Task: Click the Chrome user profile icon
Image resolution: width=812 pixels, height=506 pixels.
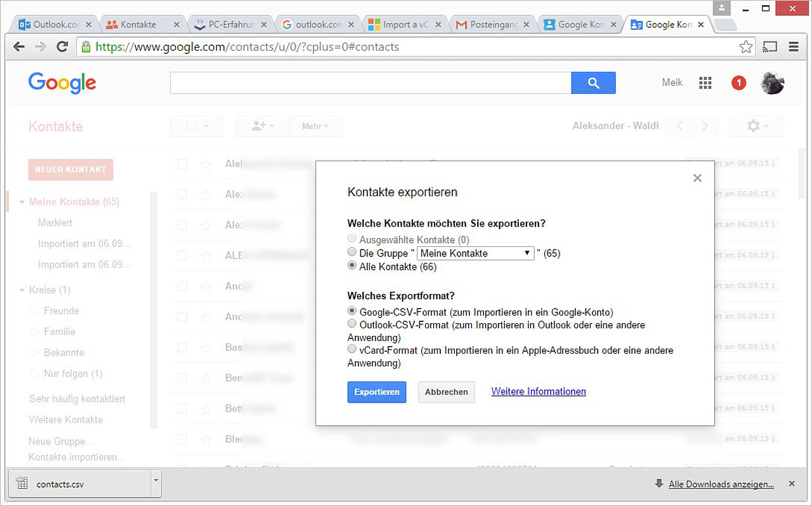Action: 722,8
